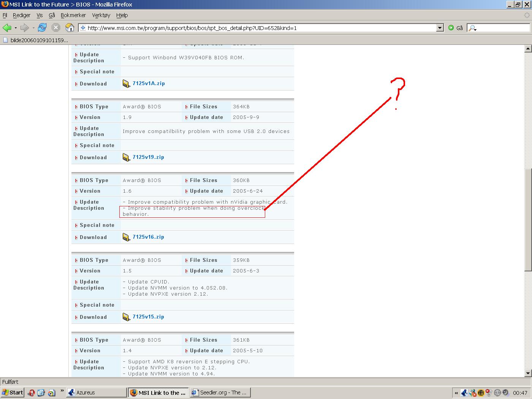Expand the address bar URL dropdown
The image size is (532, 399).
pos(440,28)
